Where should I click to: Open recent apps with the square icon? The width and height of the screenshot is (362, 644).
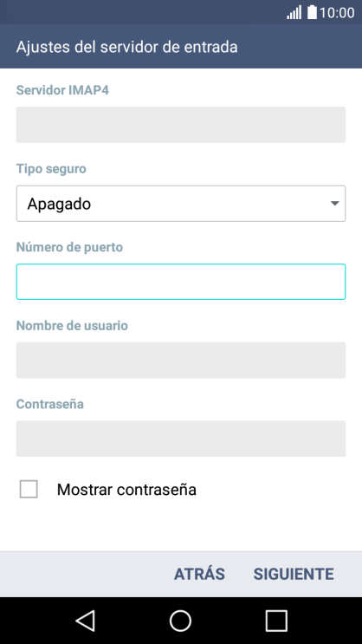click(x=276, y=621)
